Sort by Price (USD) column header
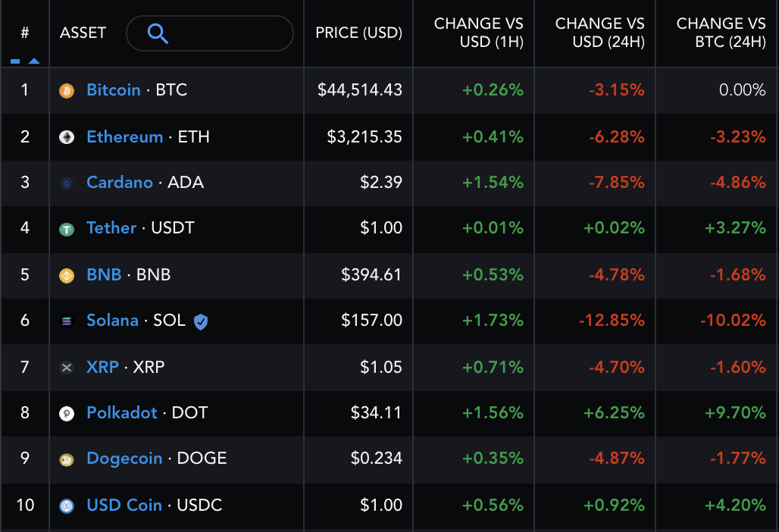Viewport: 779px width, 532px height. click(x=358, y=33)
